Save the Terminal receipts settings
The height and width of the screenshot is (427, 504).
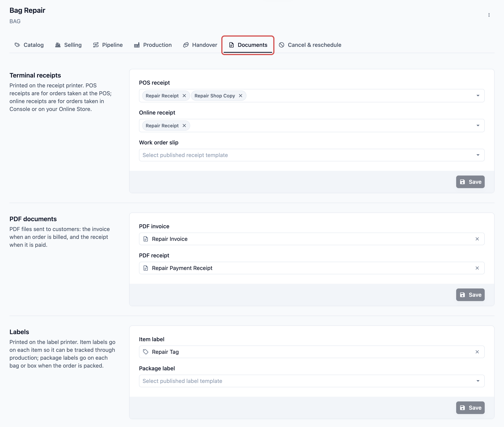pos(470,182)
